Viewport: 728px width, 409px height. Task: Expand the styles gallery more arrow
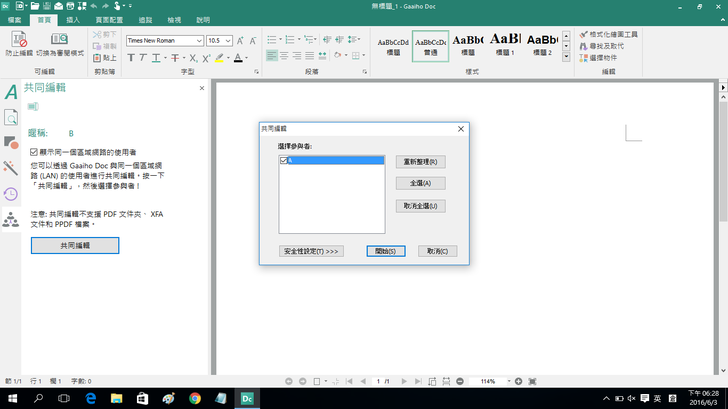point(565,58)
